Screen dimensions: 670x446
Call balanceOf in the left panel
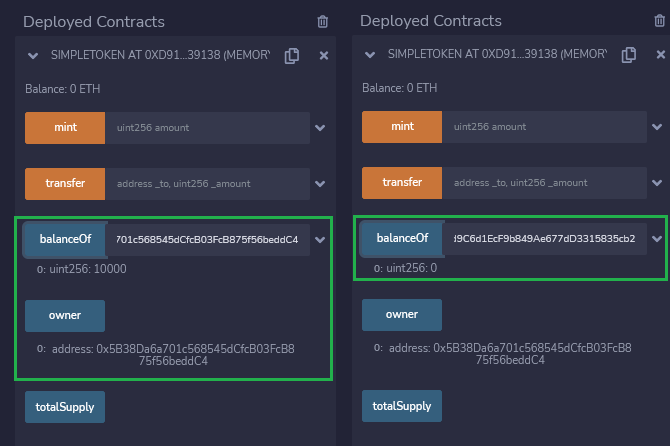[x=65, y=240]
